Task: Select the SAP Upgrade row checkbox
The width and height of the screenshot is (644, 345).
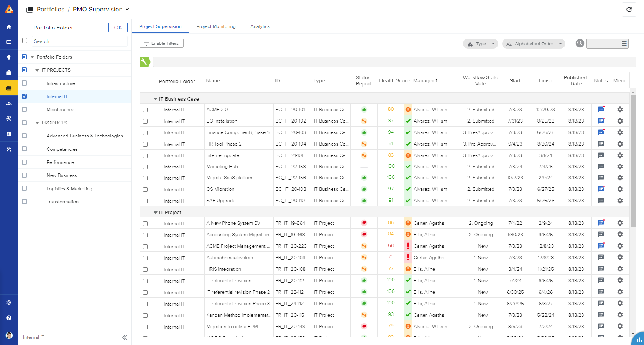Action: [145, 201]
